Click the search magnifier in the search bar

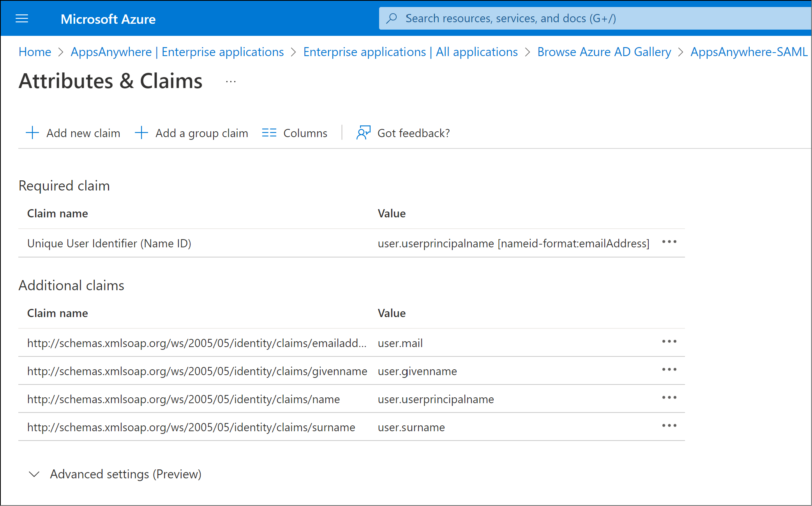[392, 18]
